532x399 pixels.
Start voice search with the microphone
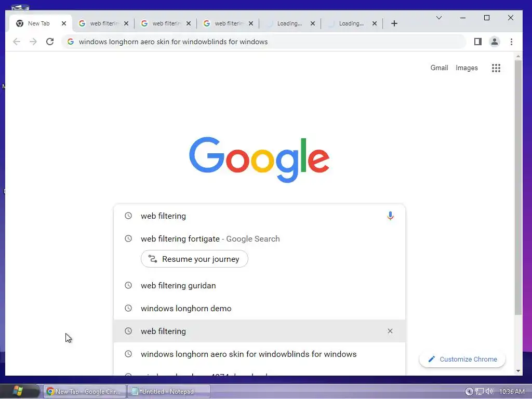click(390, 216)
